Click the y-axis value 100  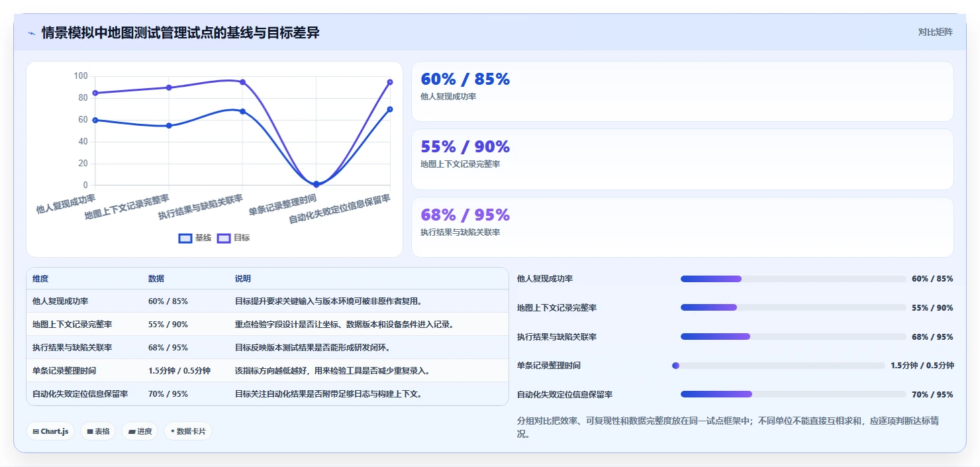click(81, 76)
